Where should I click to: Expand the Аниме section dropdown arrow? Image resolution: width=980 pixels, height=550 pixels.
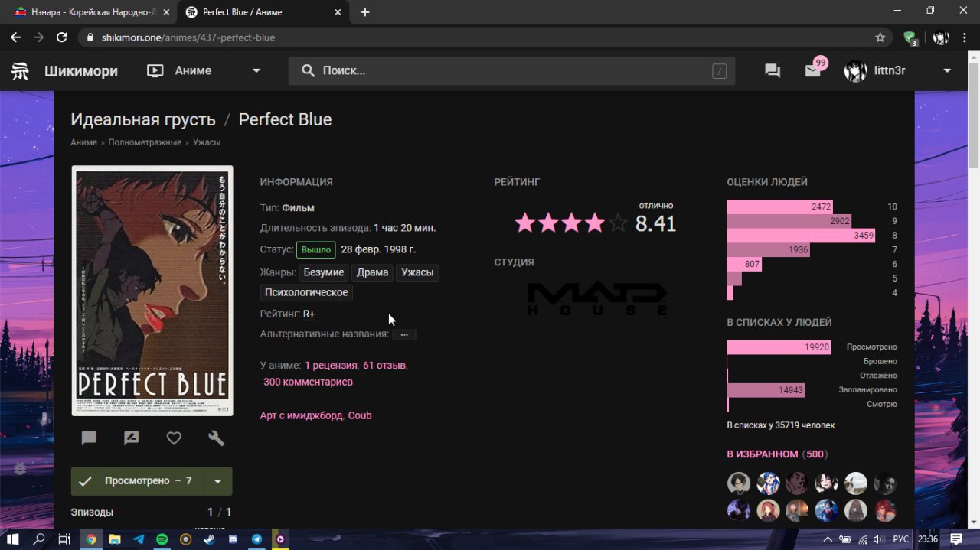(x=256, y=70)
